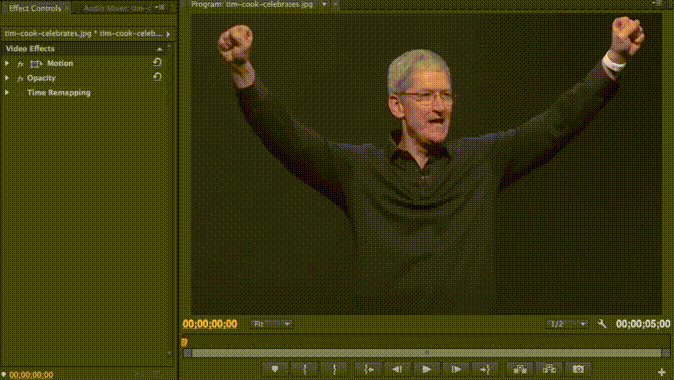The image size is (674, 380).
Task: Open the Program monitor sequence dropdown arrow
Action: click(x=324, y=4)
